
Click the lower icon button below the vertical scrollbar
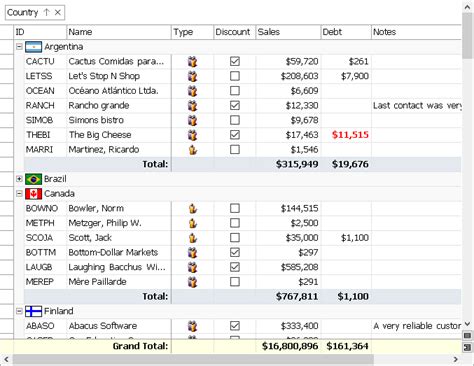(x=467, y=347)
